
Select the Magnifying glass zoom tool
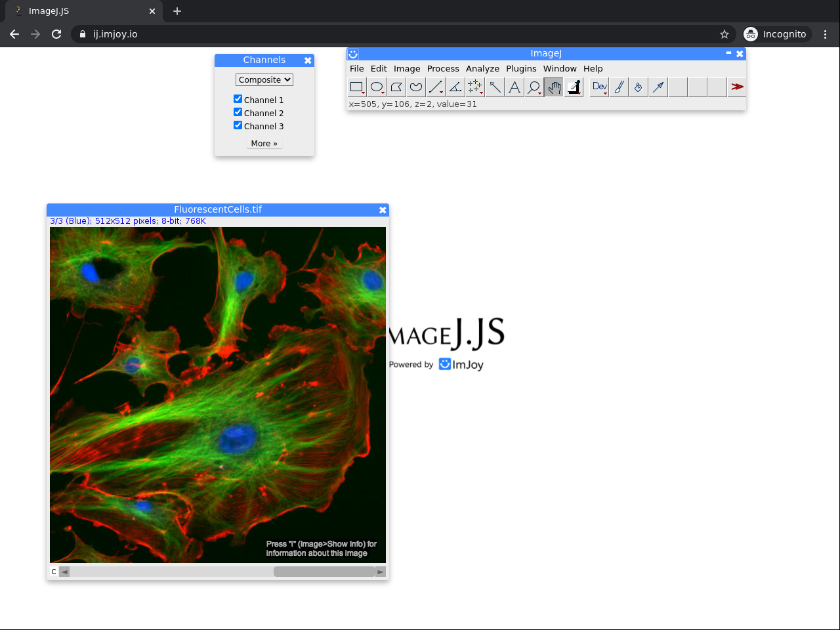[534, 87]
